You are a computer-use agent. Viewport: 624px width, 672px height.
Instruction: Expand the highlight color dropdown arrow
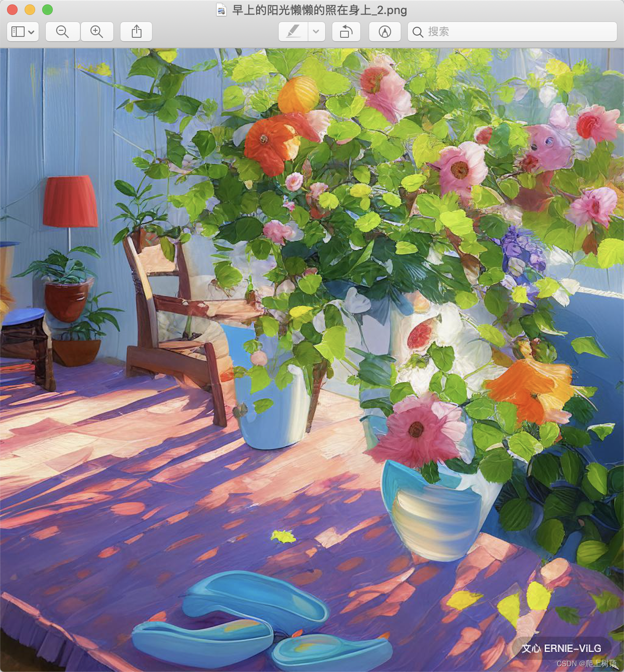point(316,32)
